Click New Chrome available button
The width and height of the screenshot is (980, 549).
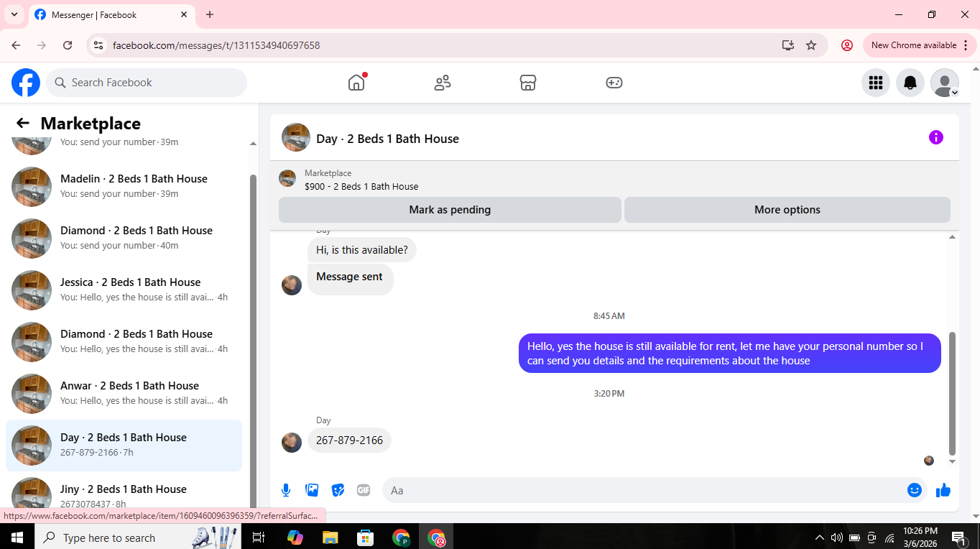pos(919,45)
